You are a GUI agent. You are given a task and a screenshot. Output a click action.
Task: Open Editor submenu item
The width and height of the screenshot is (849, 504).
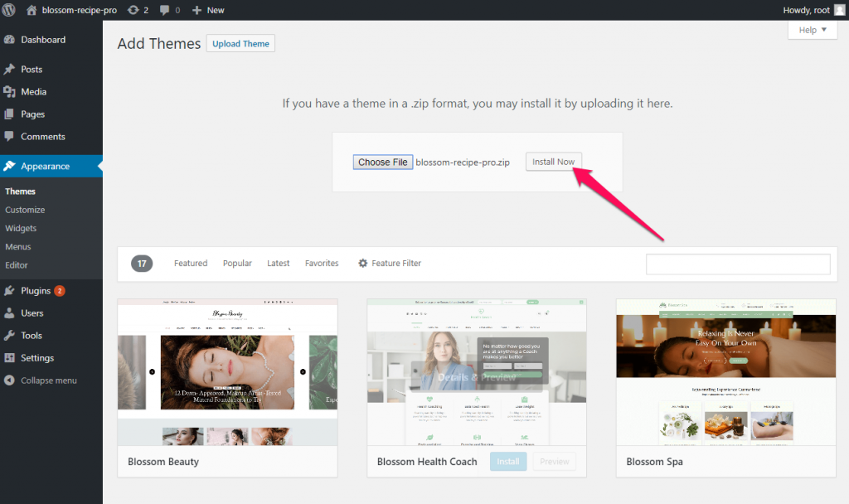click(x=17, y=265)
